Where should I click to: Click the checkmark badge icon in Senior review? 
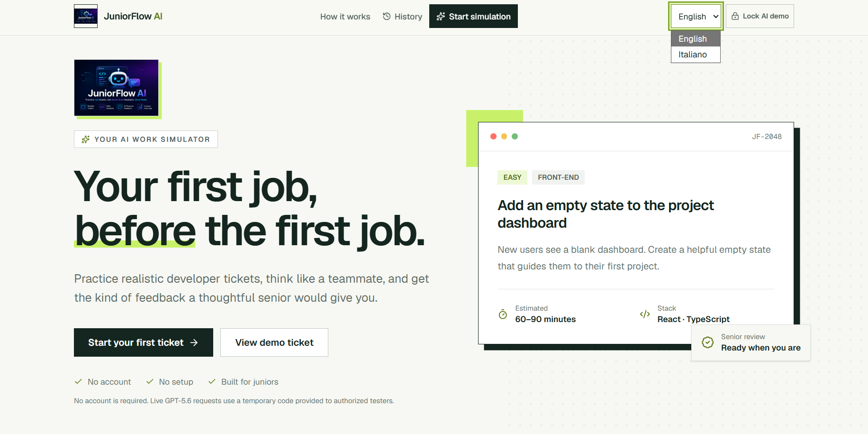(708, 342)
